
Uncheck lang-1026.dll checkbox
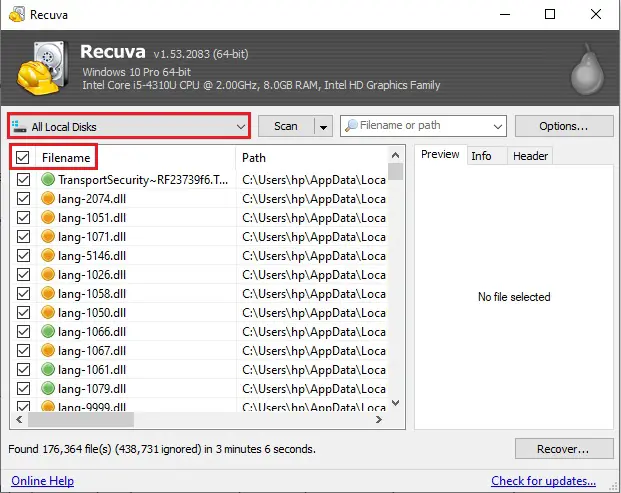[23, 274]
